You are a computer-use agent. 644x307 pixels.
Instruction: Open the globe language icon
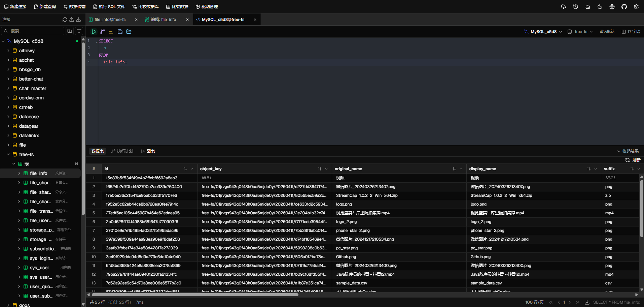click(x=612, y=7)
